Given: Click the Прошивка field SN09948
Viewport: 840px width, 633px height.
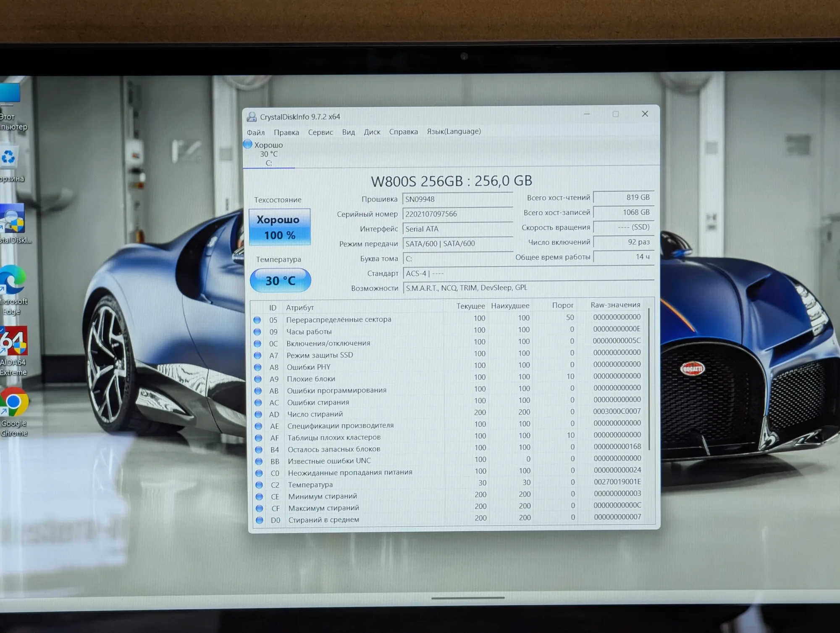Looking at the screenshot, I should [457, 199].
